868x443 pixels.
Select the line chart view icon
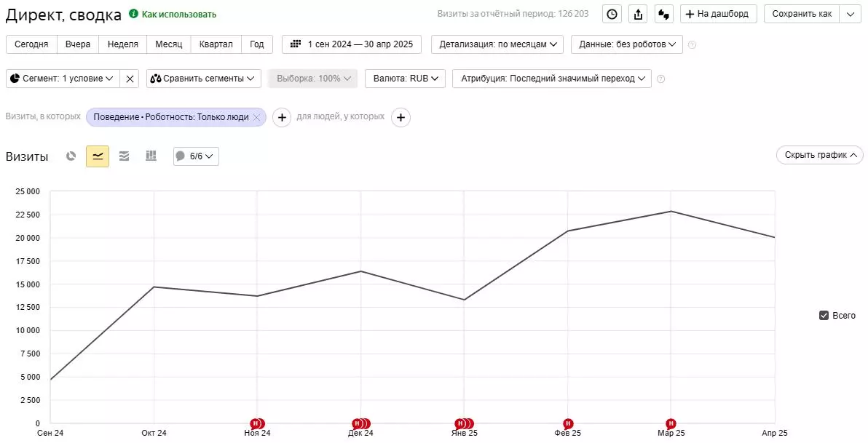click(98, 156)
